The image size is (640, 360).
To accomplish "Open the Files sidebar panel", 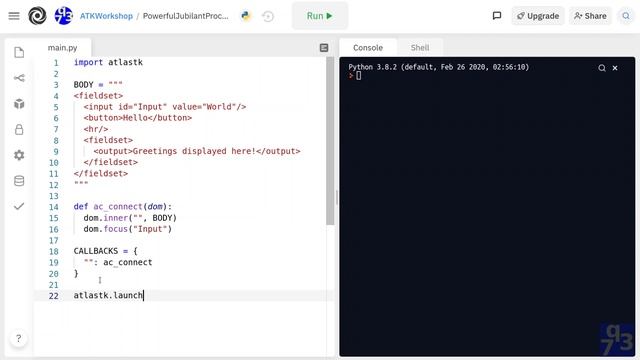I will 19,52.
